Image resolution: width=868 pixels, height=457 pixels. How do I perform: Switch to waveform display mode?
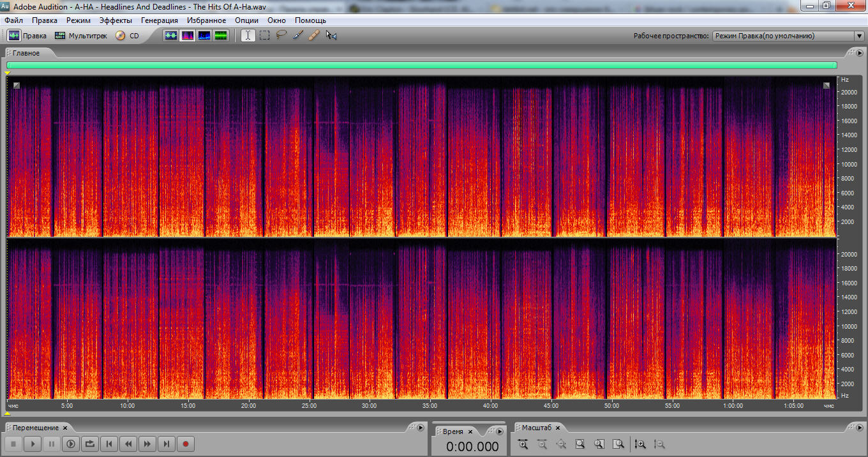[x=170, y=36]
